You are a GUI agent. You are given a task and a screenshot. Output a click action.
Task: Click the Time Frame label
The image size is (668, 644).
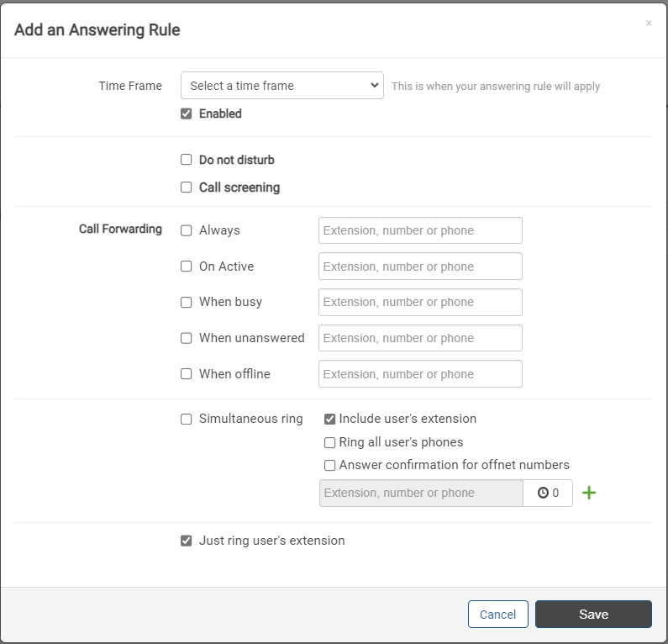tap(130, 86)
